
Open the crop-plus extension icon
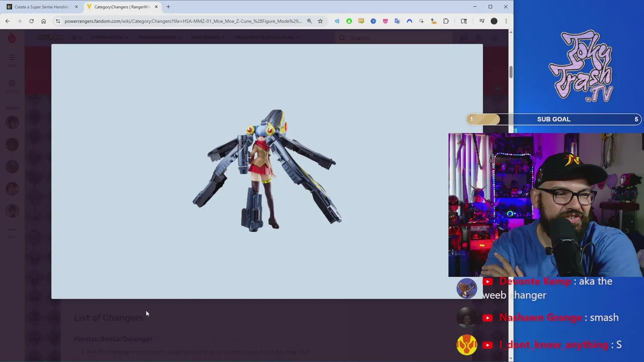[421, 21]
